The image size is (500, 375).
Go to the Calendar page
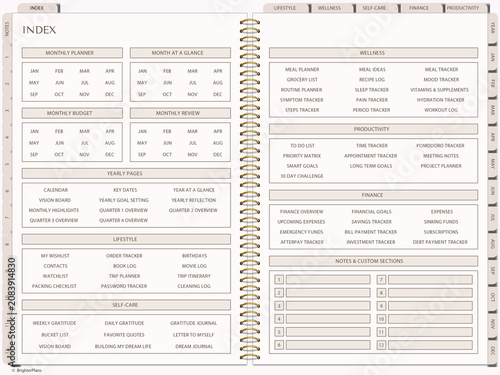[56, 190]
